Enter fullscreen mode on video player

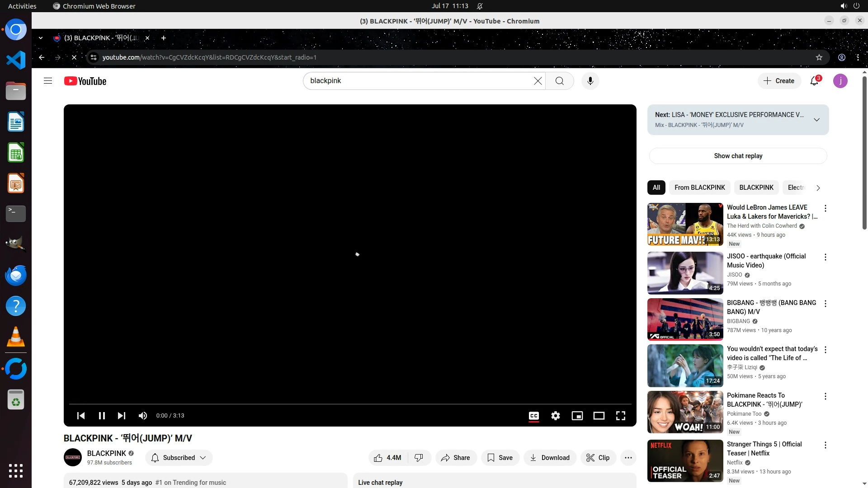tap(621, 416)
